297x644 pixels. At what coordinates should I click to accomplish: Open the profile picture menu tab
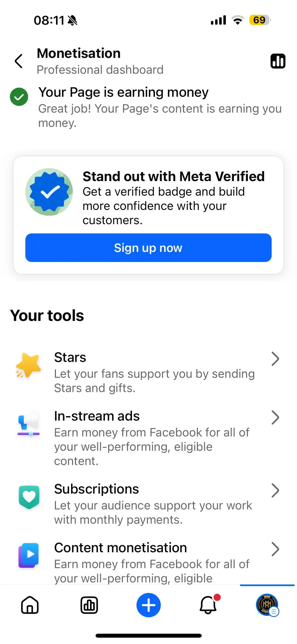(267, 605)
